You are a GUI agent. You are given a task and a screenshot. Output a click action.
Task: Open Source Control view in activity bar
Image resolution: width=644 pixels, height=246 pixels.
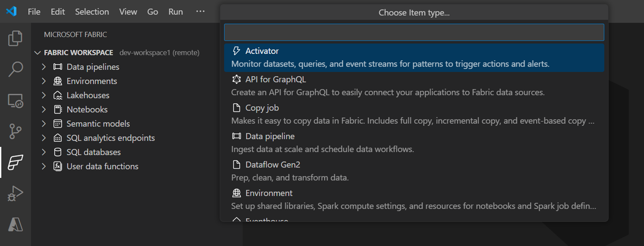[15, 131]
